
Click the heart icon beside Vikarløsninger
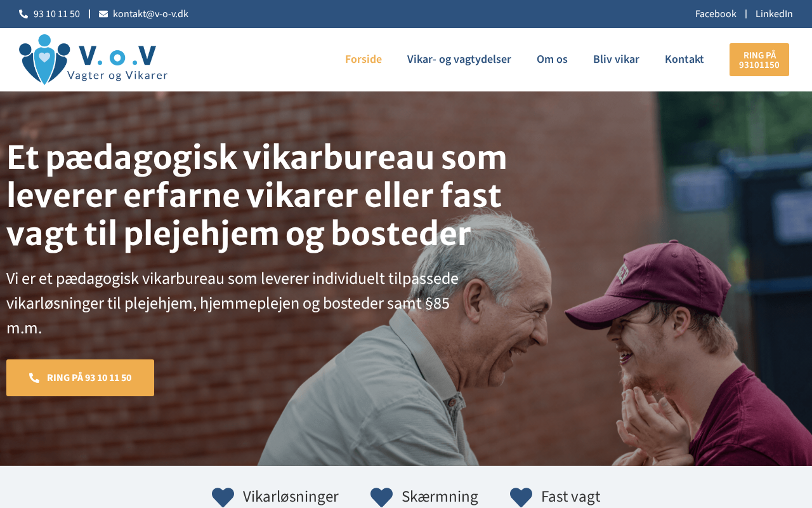pos(223,497)
